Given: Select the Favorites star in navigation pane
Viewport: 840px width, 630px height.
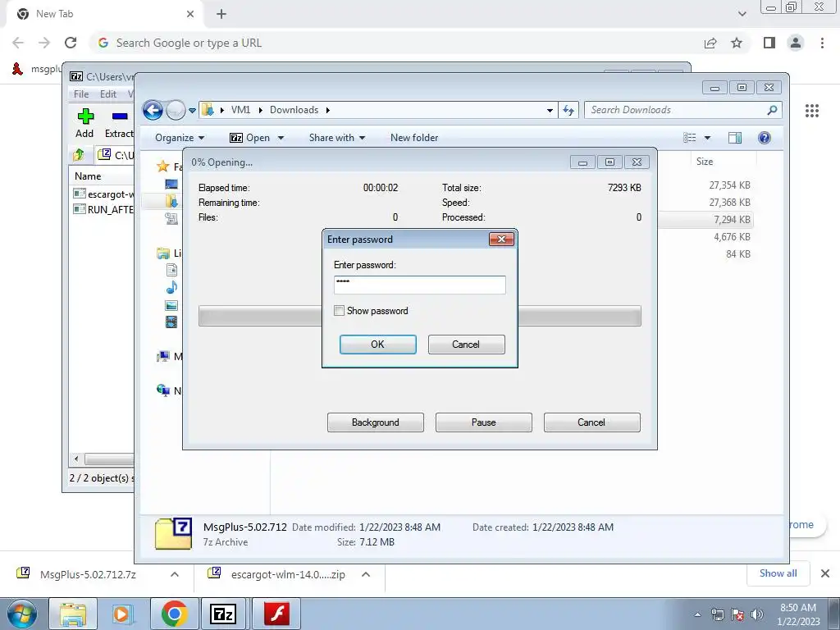Looking at the screenshot, I should click(163, 167).
